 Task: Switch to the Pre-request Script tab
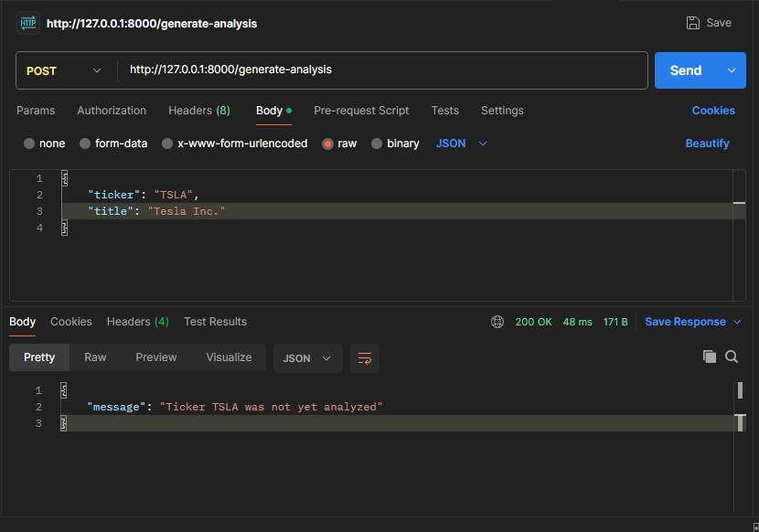(x=360, y=111)
